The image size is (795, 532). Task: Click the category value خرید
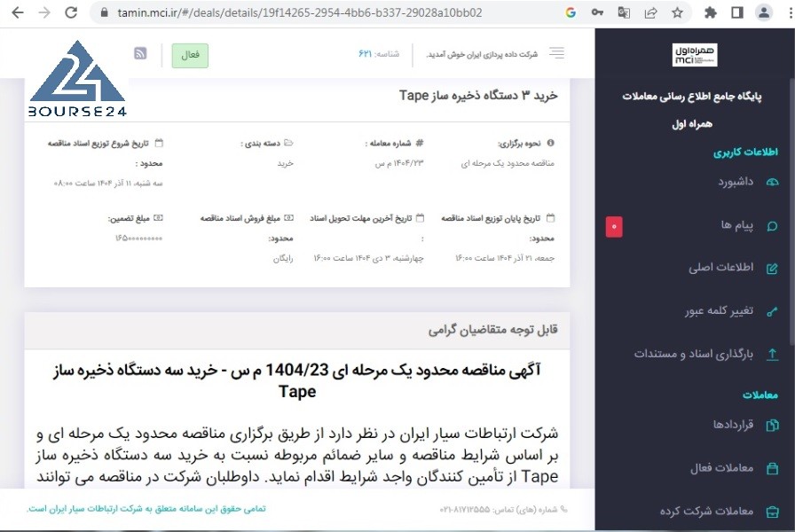(x=285, y=163)
